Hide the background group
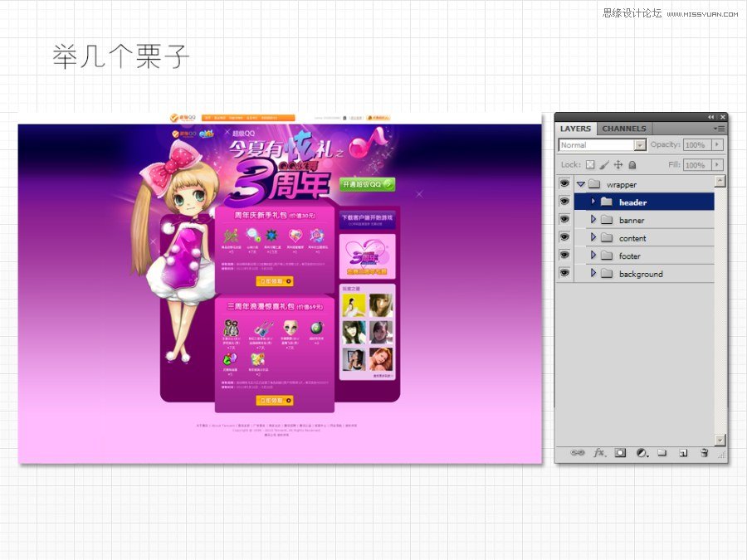This screenshot has height=560, width=747. coord(564,273)
